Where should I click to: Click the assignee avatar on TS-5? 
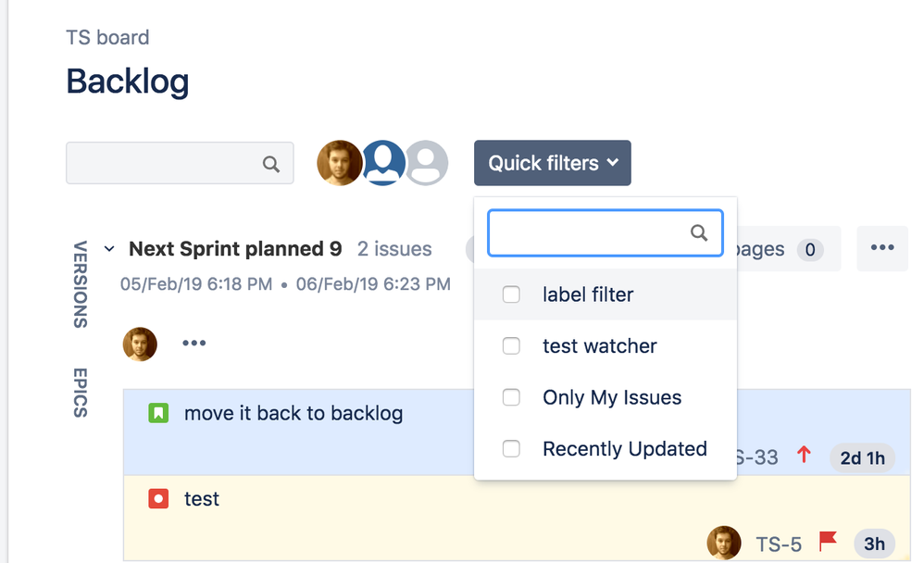click(x=723, y=543)
